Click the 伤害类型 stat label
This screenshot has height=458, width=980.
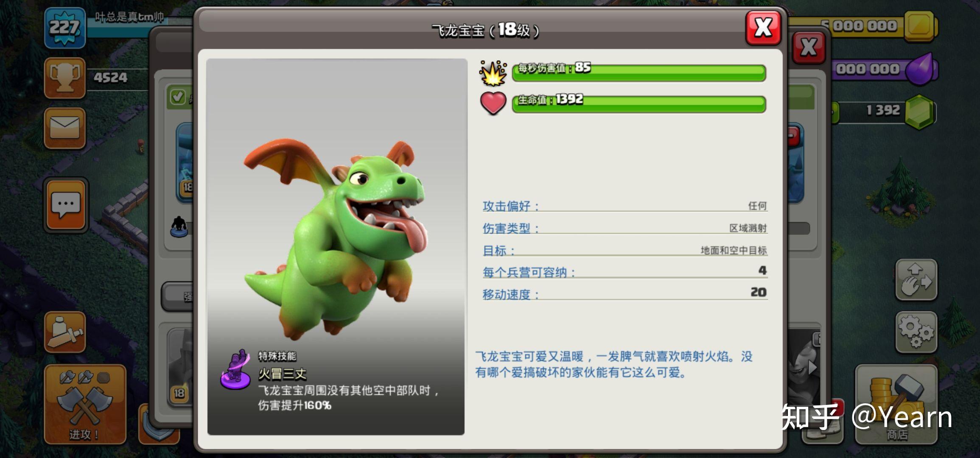[x=511, y=228]
